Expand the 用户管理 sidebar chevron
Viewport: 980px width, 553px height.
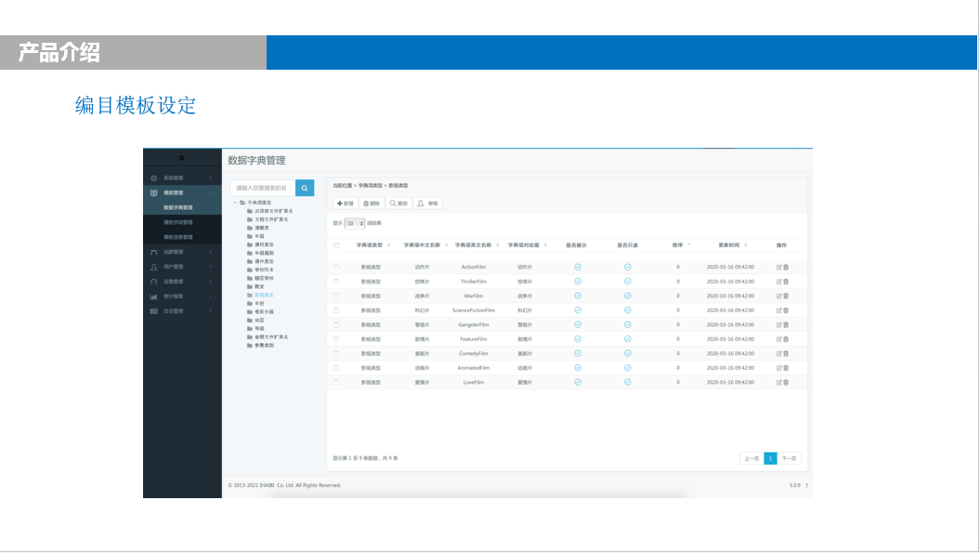point(211,267)
